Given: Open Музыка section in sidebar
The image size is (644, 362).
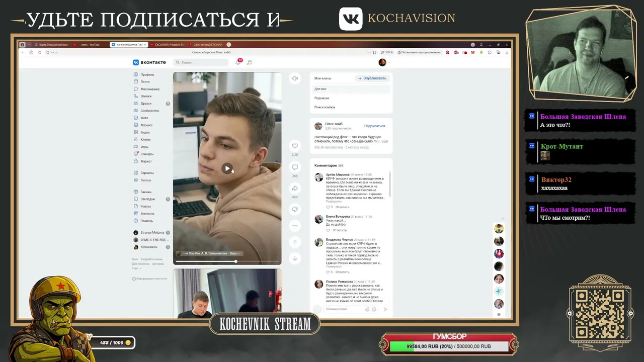Looking at the screenshot, I should coord(146,125).
